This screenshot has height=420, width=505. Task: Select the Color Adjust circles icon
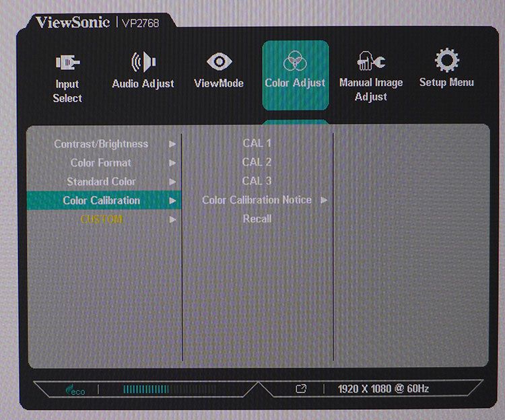point(295,61)
